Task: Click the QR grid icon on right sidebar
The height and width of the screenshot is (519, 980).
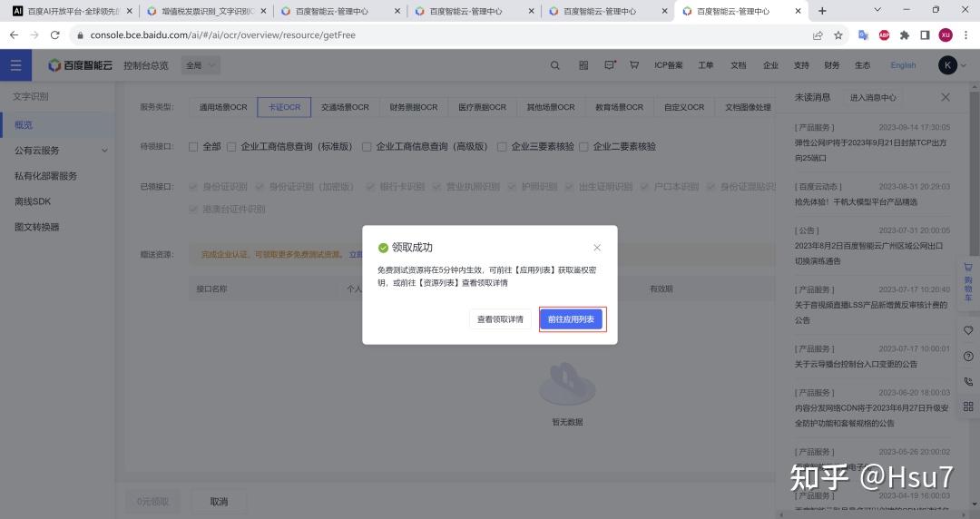Action: 968,406
